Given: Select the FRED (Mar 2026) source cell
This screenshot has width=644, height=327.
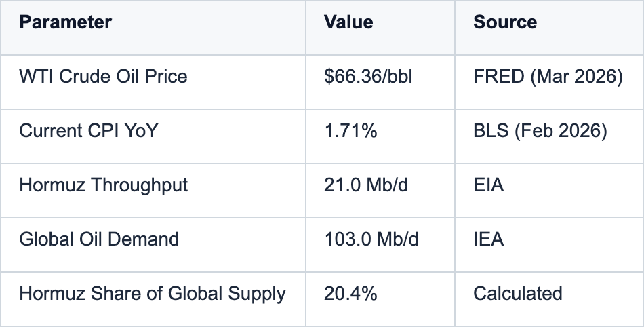Looking at the screenshot, I should click(548, 77).
